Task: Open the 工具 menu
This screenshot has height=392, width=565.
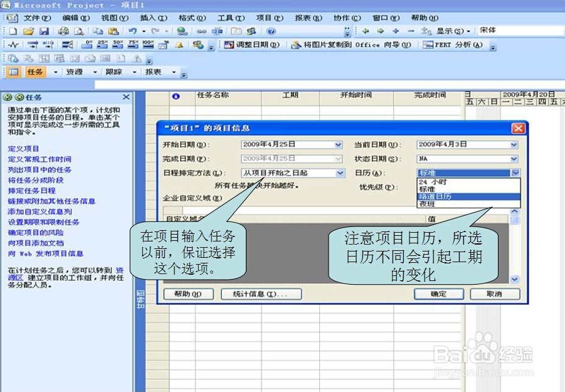Action: (231, 18)
